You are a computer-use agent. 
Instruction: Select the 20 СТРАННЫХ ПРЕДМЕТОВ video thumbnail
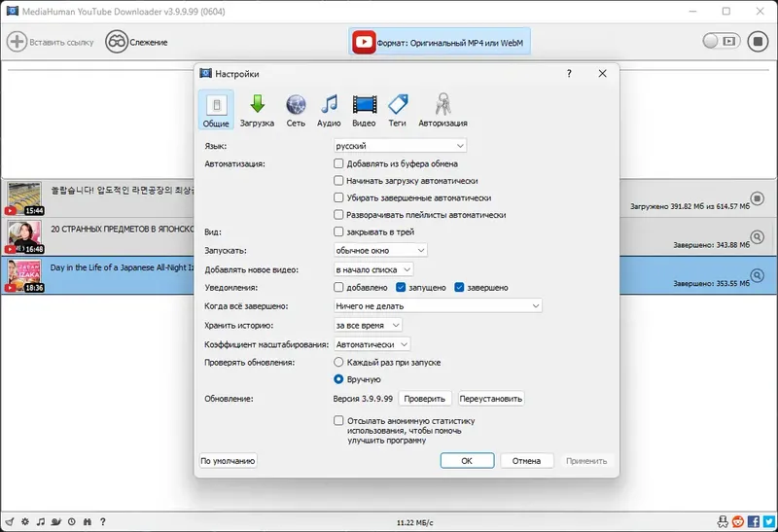(24, 237)
